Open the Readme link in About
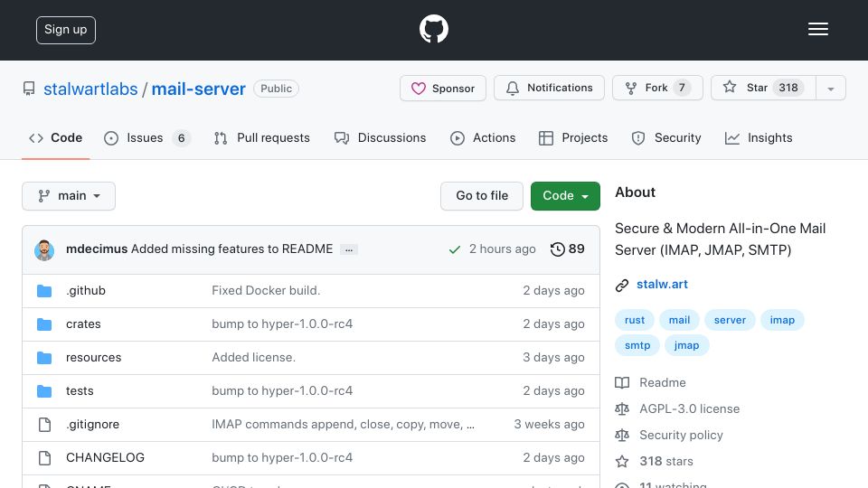The image size is (868, 488). pyautogui.click(x=663, y=383)
